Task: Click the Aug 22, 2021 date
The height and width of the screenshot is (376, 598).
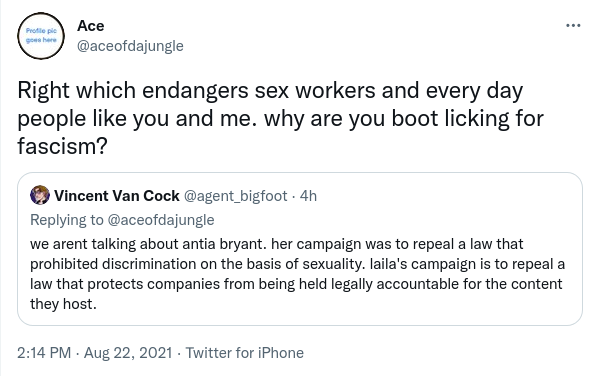Action: (128, 353)
